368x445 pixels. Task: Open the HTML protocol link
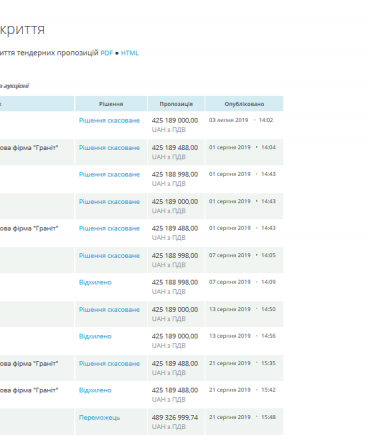coord(130,53)
